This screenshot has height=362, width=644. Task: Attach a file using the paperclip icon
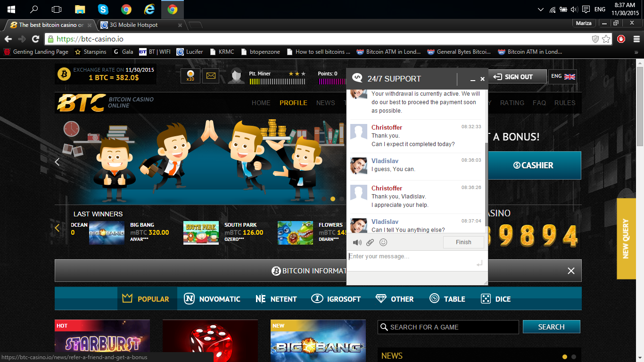click(370, 242)
